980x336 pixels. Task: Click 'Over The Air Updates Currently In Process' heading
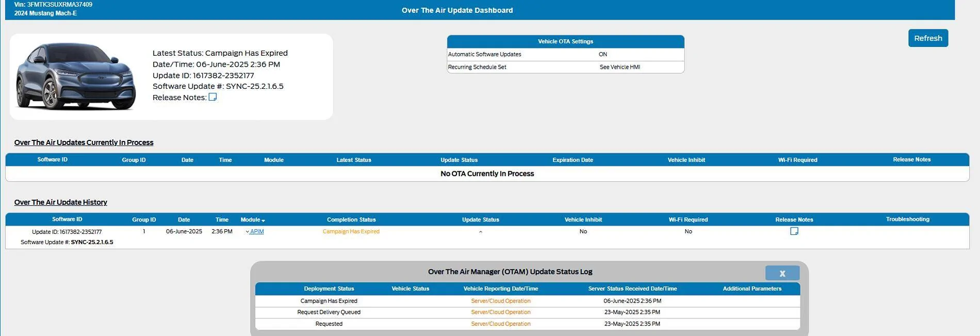pyautogui.click(x=84, y=142)
